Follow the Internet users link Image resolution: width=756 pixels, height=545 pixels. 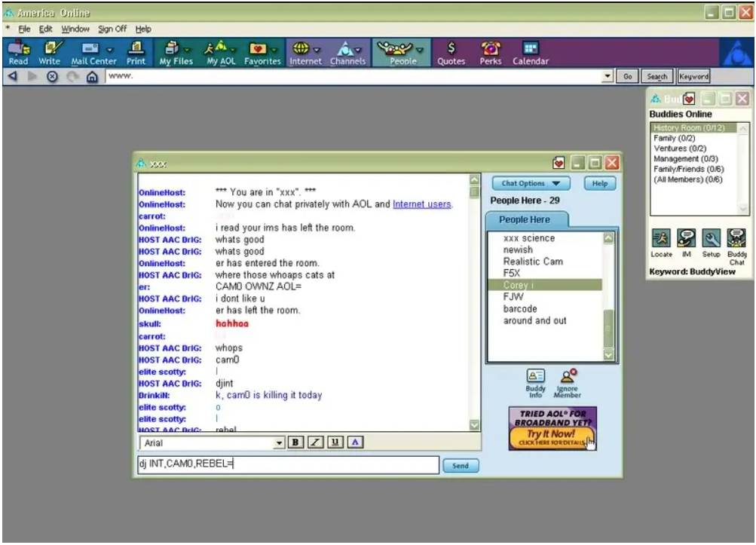tap(422, 204)
